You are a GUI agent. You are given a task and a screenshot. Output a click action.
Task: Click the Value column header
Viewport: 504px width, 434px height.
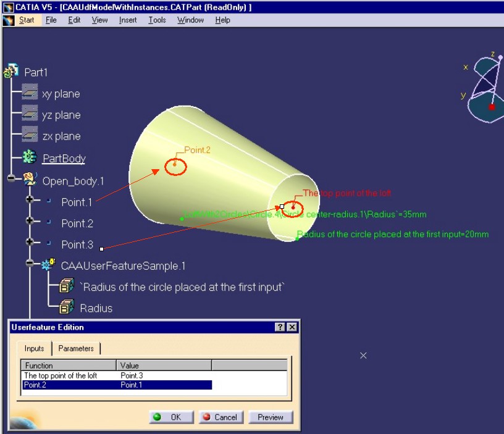pos(164,365)
